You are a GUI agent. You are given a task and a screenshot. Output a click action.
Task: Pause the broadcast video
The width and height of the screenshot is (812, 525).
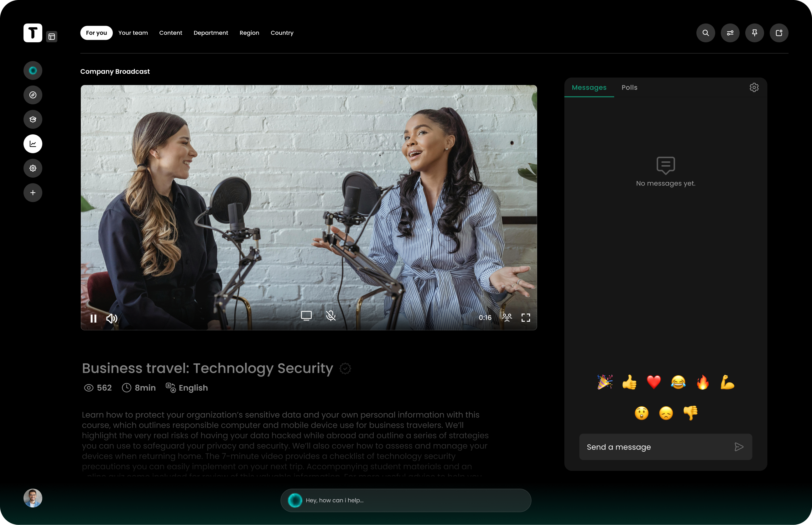[93, 318]
